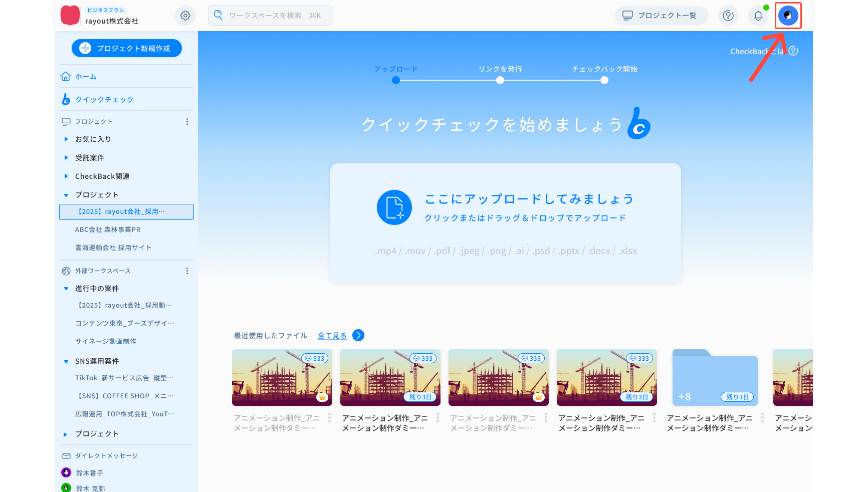Click 残り3日 badge on second thumbnail

(x=420, y=397)
